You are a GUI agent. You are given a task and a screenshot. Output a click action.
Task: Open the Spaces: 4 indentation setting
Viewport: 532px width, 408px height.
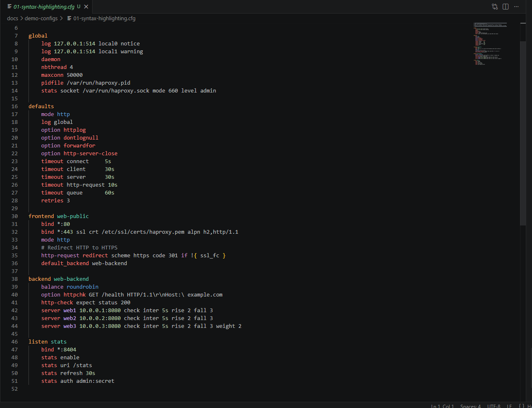470,406
